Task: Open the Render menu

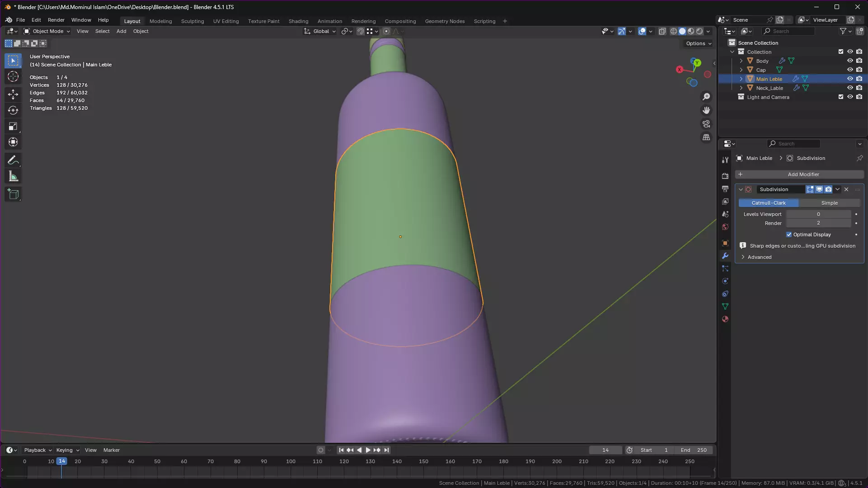Action: coord(56,20)
